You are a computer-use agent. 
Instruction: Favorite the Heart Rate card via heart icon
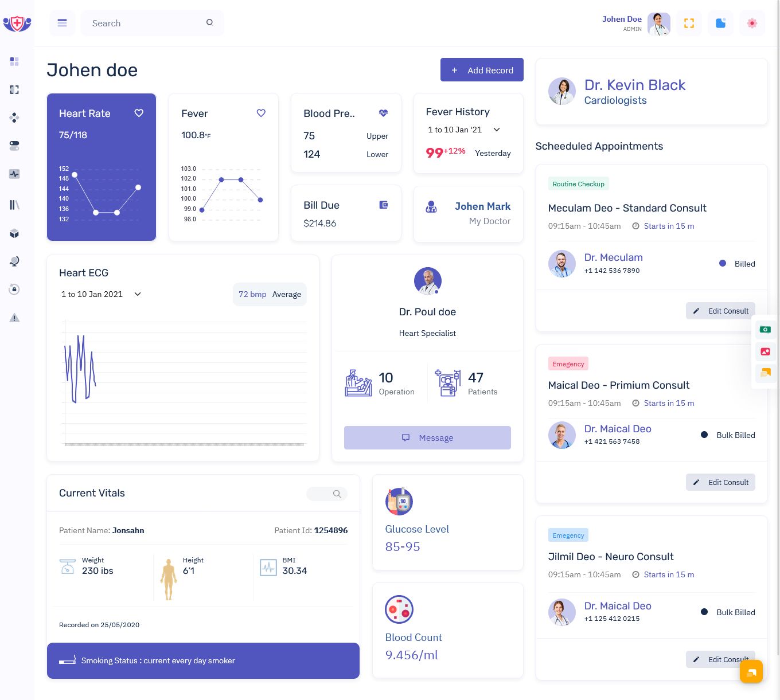(x=139, y=113)
